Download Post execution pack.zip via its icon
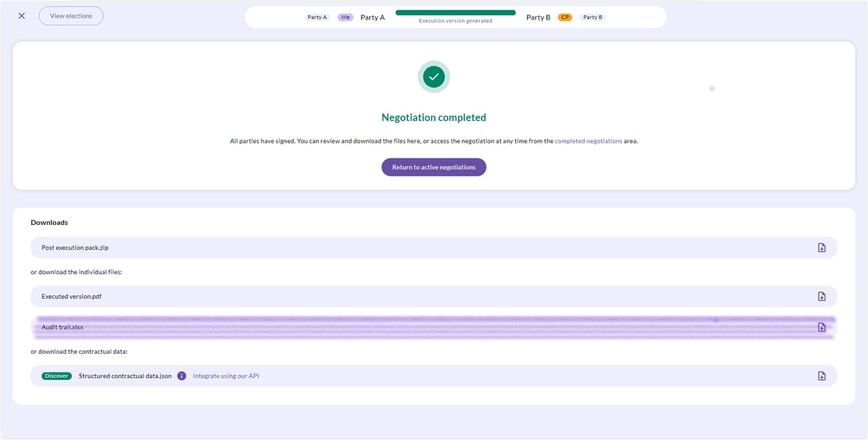 (x=822, y=247)
